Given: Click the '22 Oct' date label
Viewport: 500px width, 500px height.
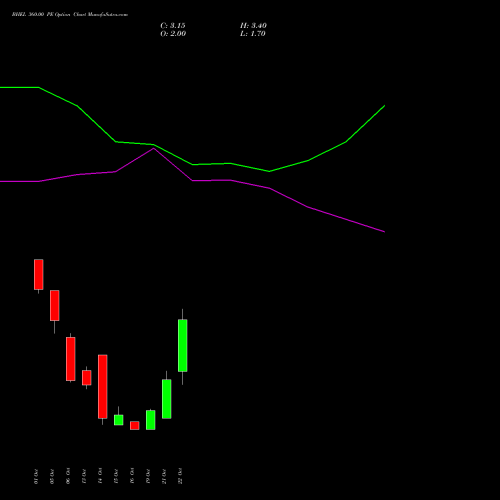Looking at the screenshot, I should pyautogui.click(x=180, y=476).
